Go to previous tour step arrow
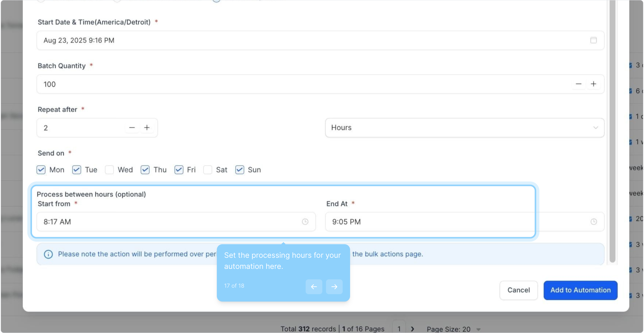 click(x=314, y=287)
